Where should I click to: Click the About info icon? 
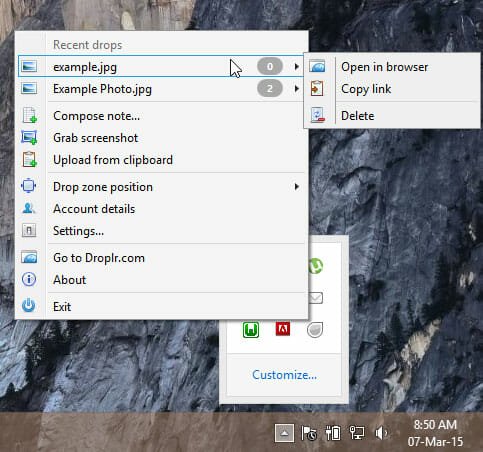click(29, 279)
